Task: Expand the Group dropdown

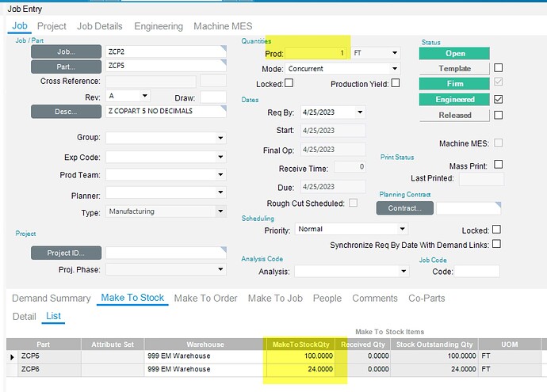Action: coord(220,138)
